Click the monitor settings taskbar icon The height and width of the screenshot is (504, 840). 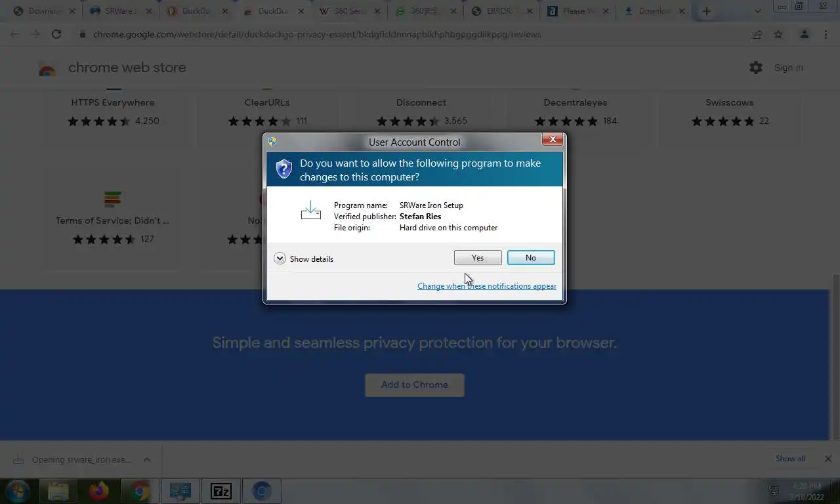(x=180, y=491)
